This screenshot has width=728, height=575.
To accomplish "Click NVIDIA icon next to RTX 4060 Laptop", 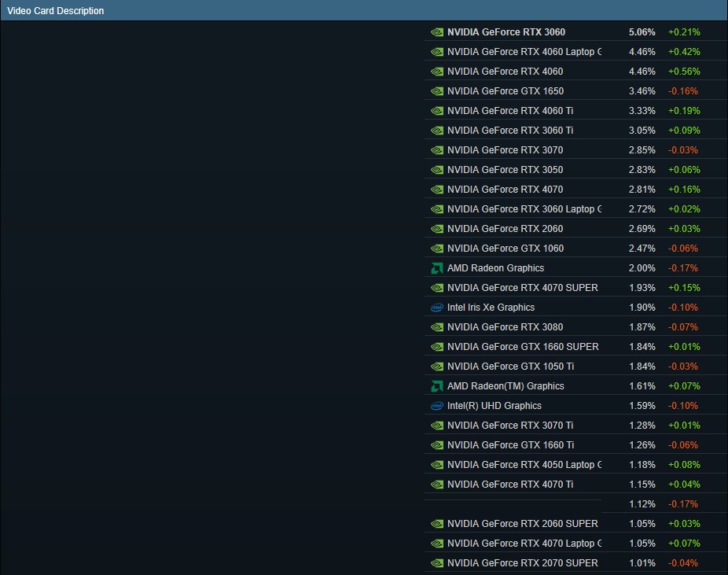I will 437,52.
